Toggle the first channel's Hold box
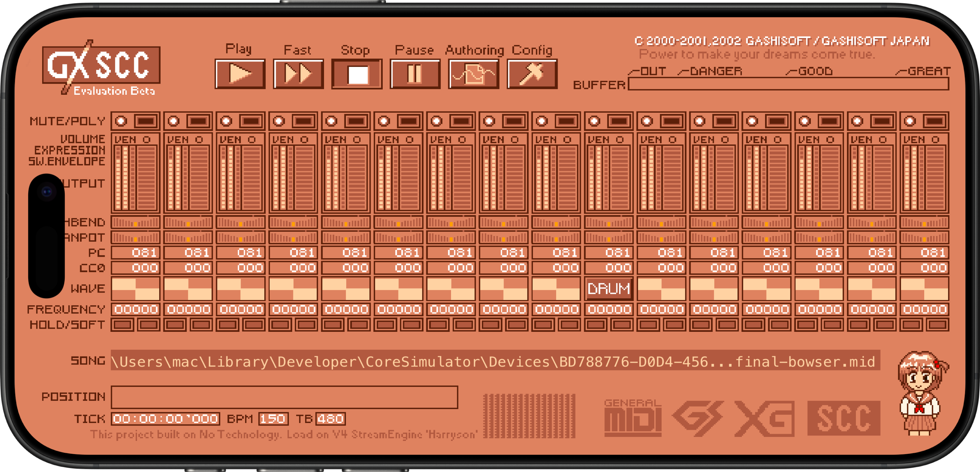The image size is (980, 472). 123,325
